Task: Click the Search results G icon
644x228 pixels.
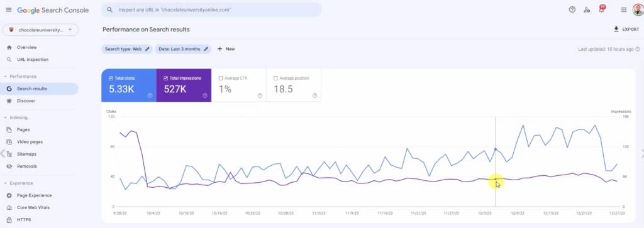Action: (x=9, y=89)
